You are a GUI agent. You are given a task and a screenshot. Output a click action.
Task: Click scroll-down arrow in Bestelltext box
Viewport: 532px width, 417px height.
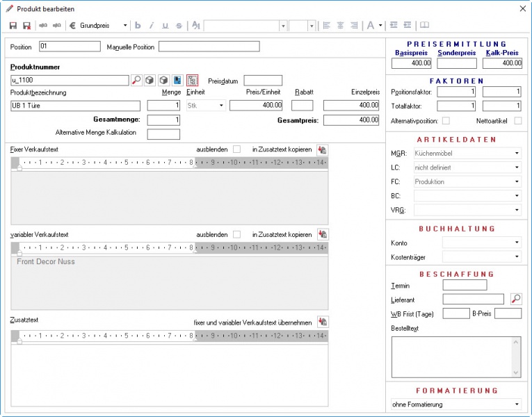(516, 373)
